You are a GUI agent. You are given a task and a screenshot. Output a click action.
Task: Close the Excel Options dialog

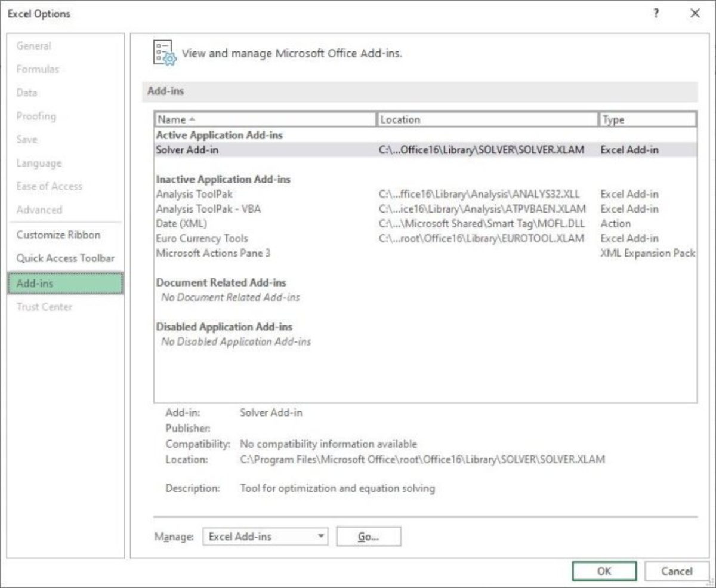coord(695,13)
